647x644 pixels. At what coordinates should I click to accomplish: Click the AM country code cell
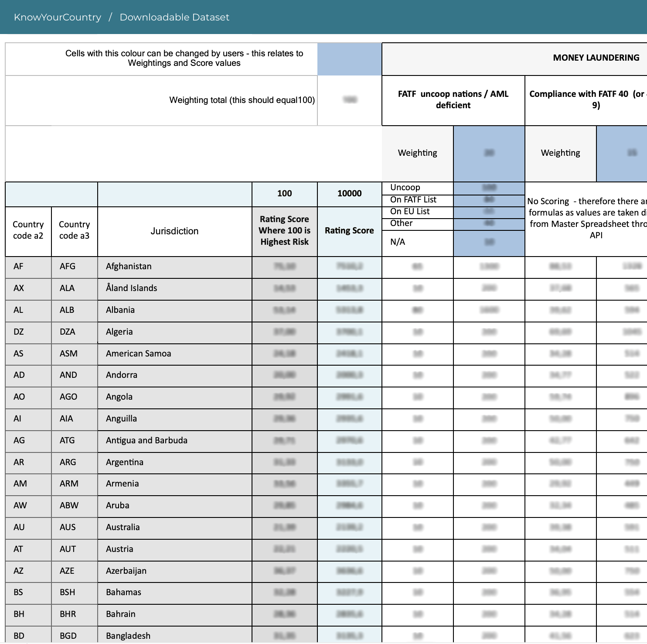(28, 484)
